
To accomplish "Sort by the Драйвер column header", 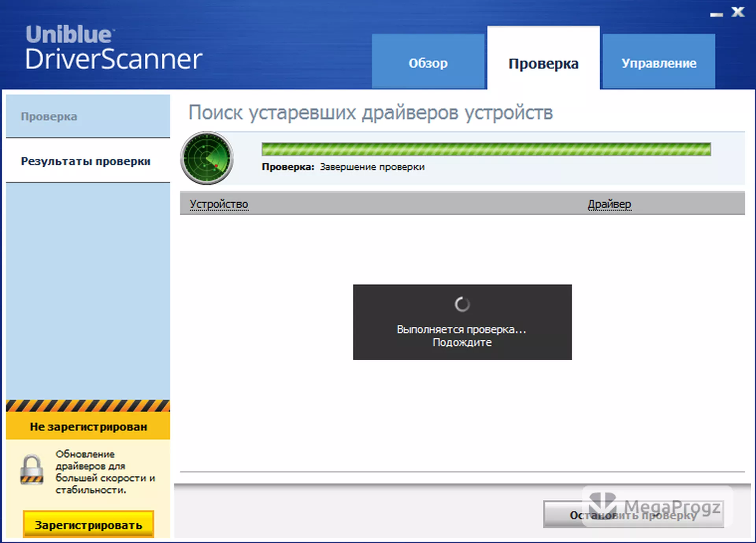I will [x=609, y=204].
